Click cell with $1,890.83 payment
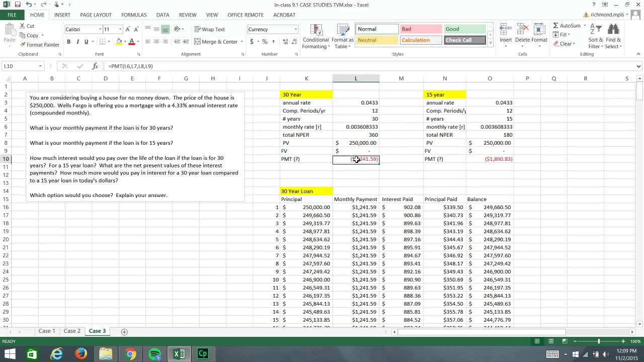 (x=490, y=159)
